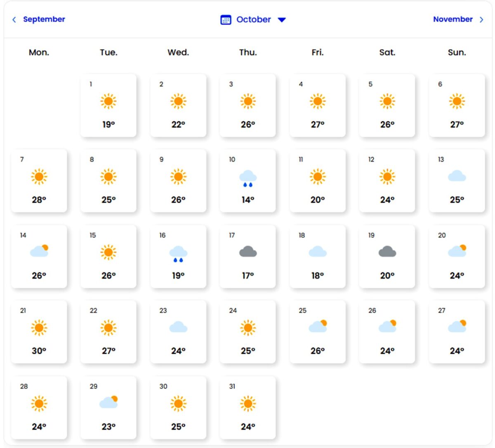Open the October month dropdown arrow
Viewport: 495px width, 448px height.
click(281, 19)
